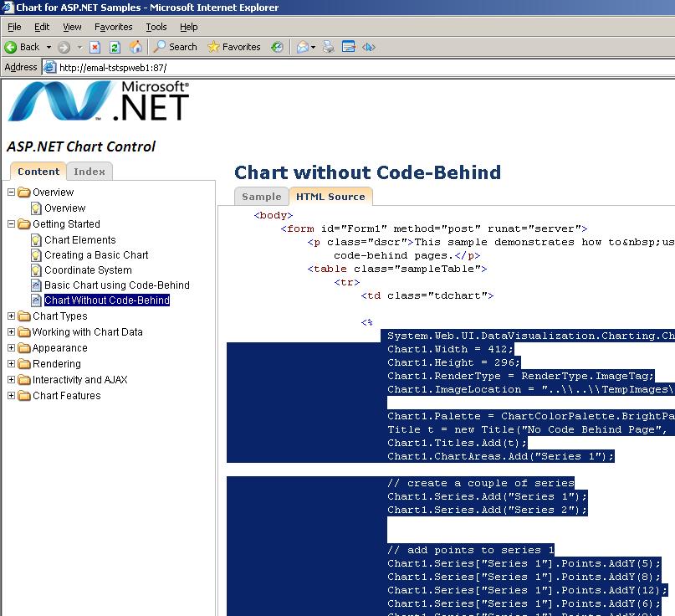Click the <table class="sampleTable"> code line

click(397, 269)
